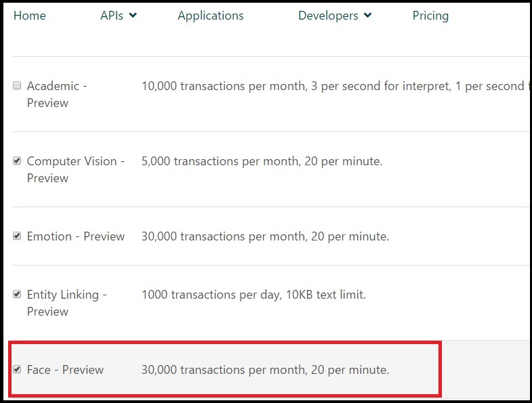Open the Applications menu item

click(x=210, y=16)
